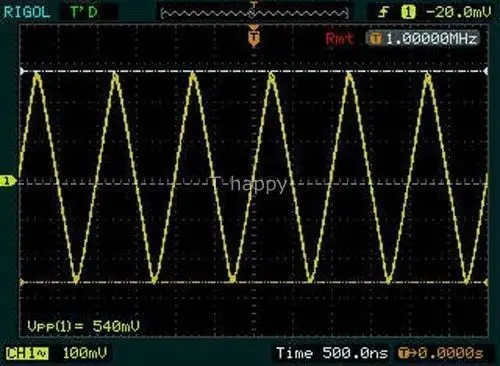Screen dimensions: 500x366
Task: Click the RIGOL brand label
Action: point(27,13)
